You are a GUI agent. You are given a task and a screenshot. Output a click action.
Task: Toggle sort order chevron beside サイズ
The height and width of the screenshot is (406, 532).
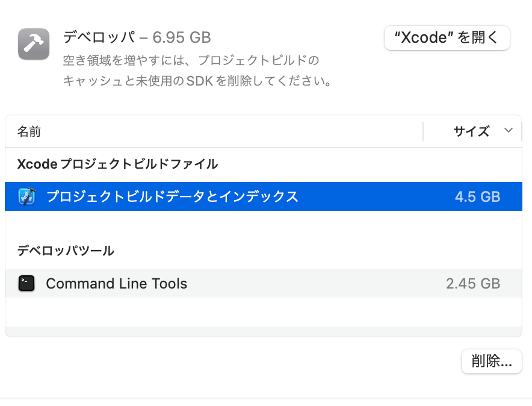click(508, 130)
